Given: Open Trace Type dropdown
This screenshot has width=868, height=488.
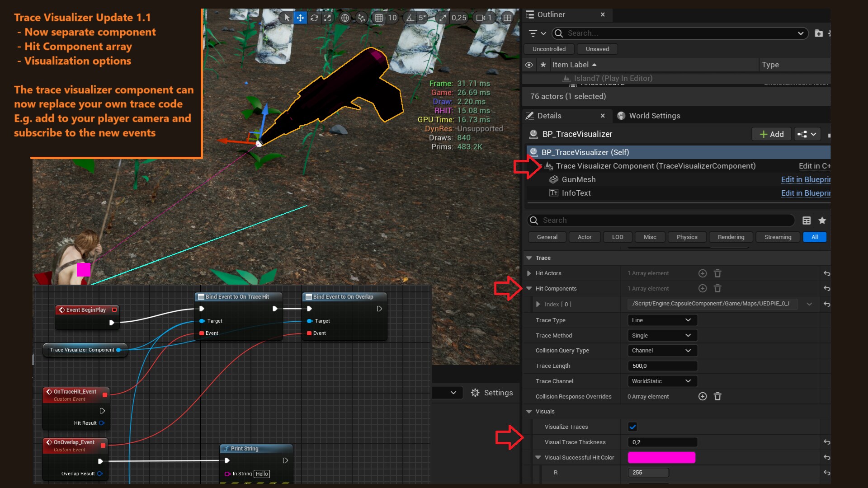Looking at the screenshot, I should click(x=662, y=320).
